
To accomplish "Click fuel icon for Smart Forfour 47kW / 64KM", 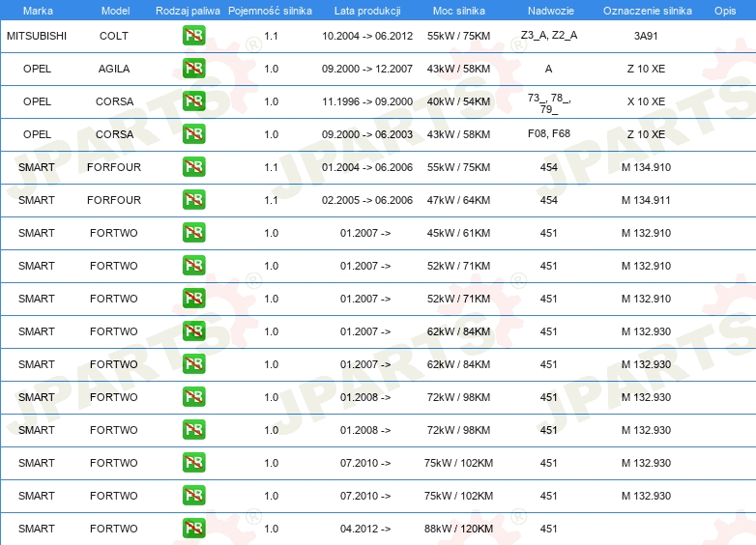I will coord(193,200).
